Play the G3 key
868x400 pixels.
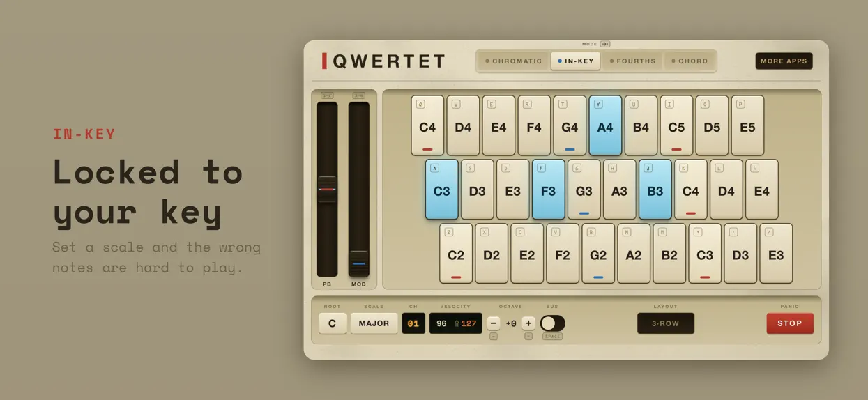coord(584,190)
